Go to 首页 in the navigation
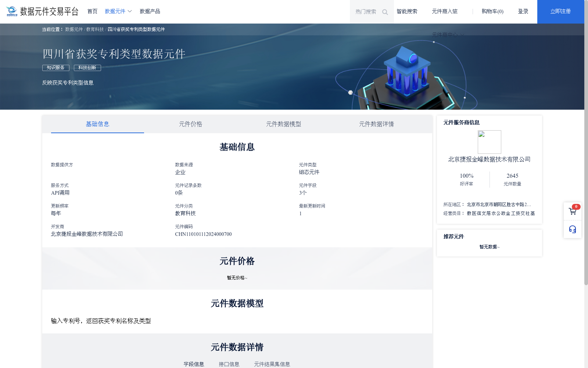588x368 pixels. pyautogui.click(x=92, y=11)
